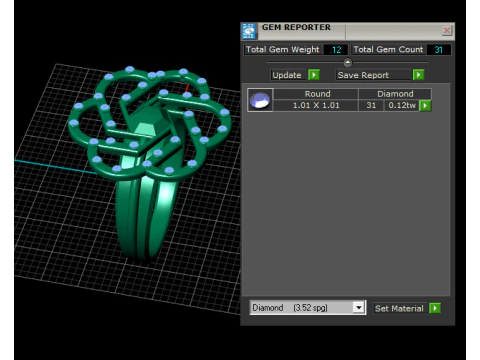Click the green arrow next to Update
The image size is (480, 360).
click(314, 75)
